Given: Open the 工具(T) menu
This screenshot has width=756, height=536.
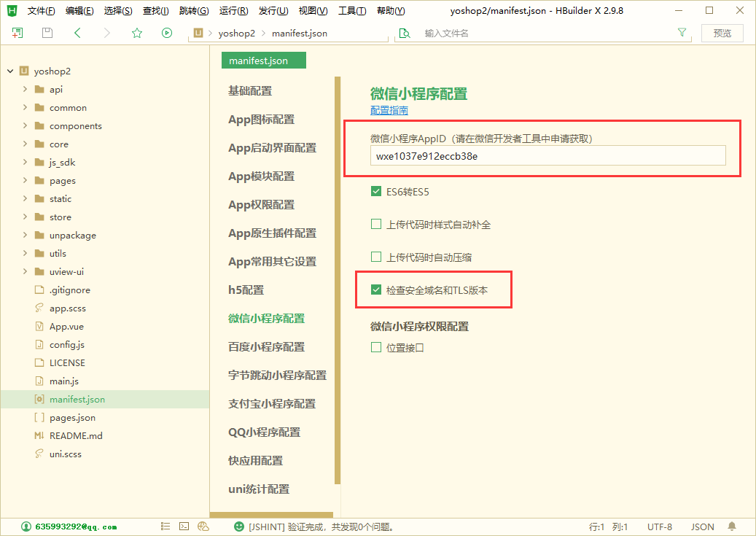Looking at the screenshot, I should 352,11.
